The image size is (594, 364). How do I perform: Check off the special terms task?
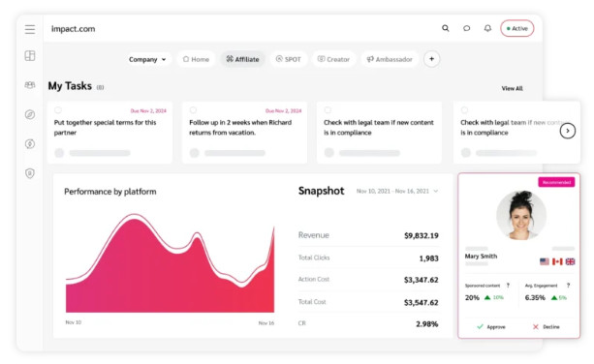coord(58,110)
